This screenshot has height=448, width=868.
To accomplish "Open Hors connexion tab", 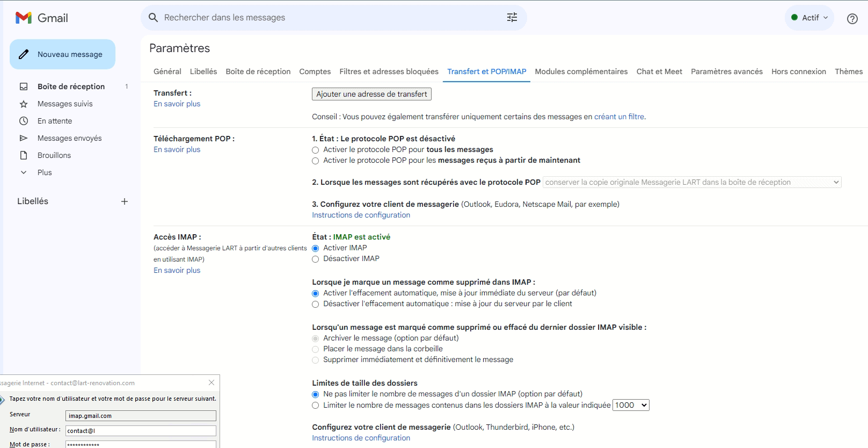I will (x=799, y=71).
